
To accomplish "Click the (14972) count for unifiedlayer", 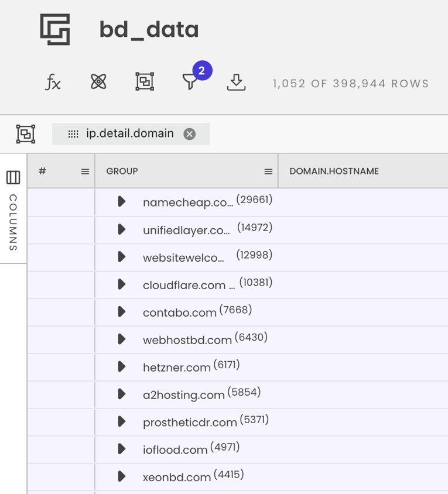I will pyautogui.click(x=255, y=227).
